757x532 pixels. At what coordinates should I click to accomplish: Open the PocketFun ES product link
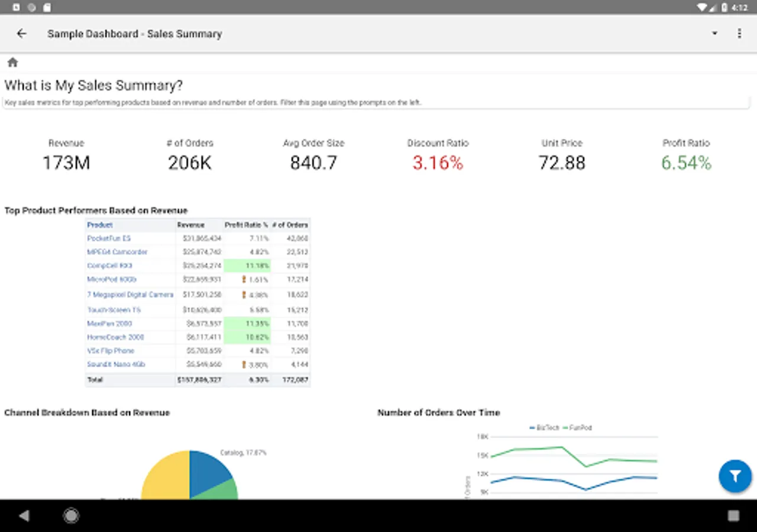pyautogui.click(x=109, y=238)
